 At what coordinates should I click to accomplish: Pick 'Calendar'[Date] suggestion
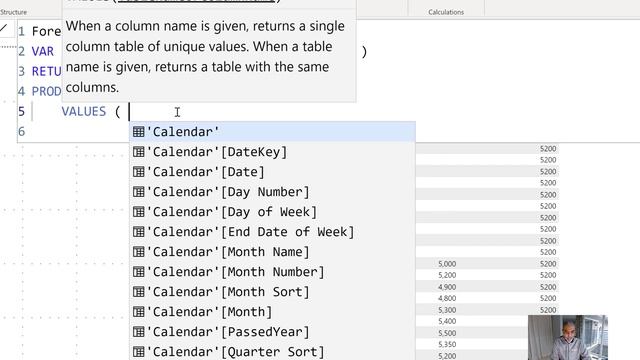272,172
